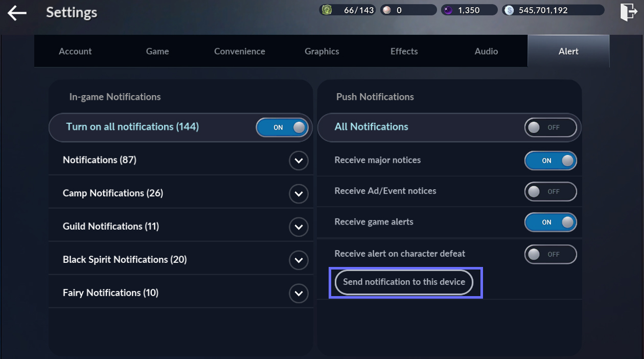Open the Audio settings tab

486,51
